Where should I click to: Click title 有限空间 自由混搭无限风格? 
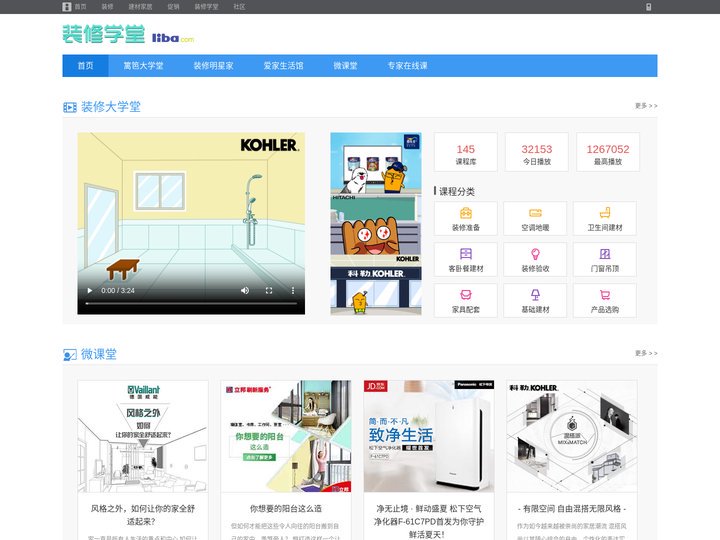(572, 509)
